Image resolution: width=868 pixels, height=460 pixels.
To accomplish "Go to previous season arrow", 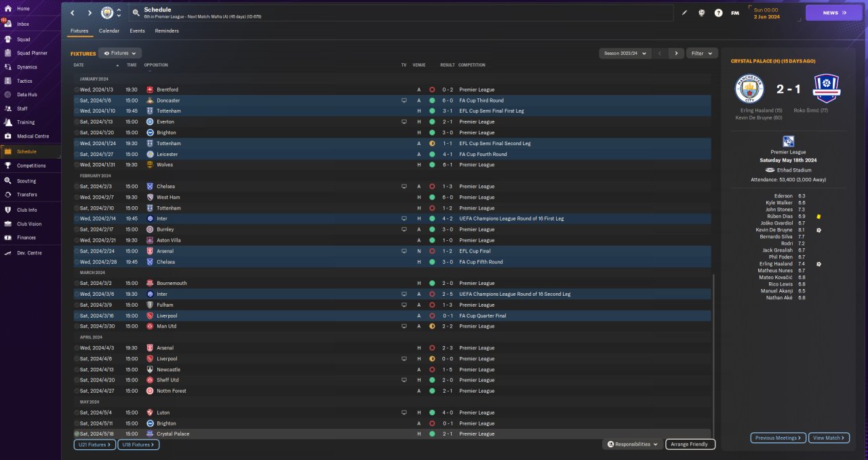I will point(660,53).
